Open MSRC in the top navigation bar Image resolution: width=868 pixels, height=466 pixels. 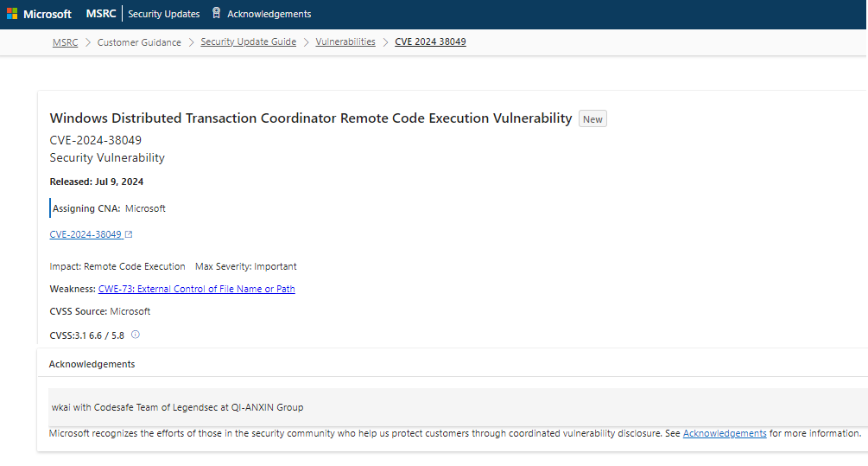click(x=101, y=14)
